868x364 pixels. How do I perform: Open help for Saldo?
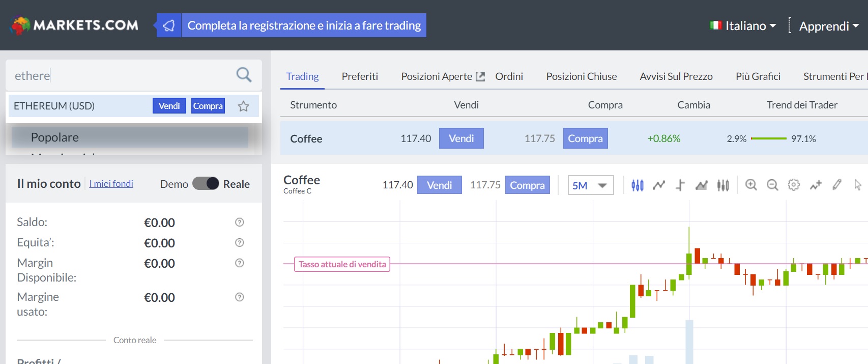(x=240, y=222)
